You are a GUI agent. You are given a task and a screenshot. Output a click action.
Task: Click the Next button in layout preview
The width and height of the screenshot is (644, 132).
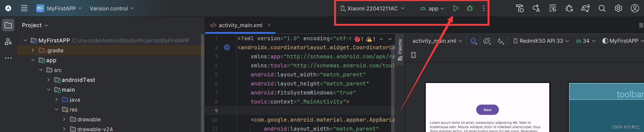(x=488, y=110)
